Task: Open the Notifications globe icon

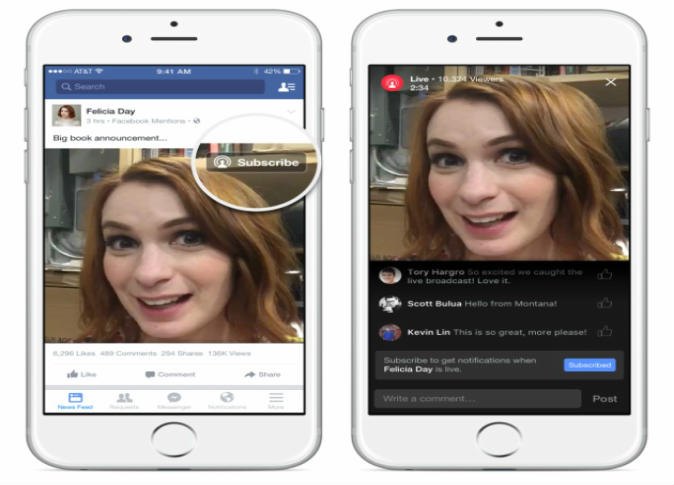Action: 227,400
